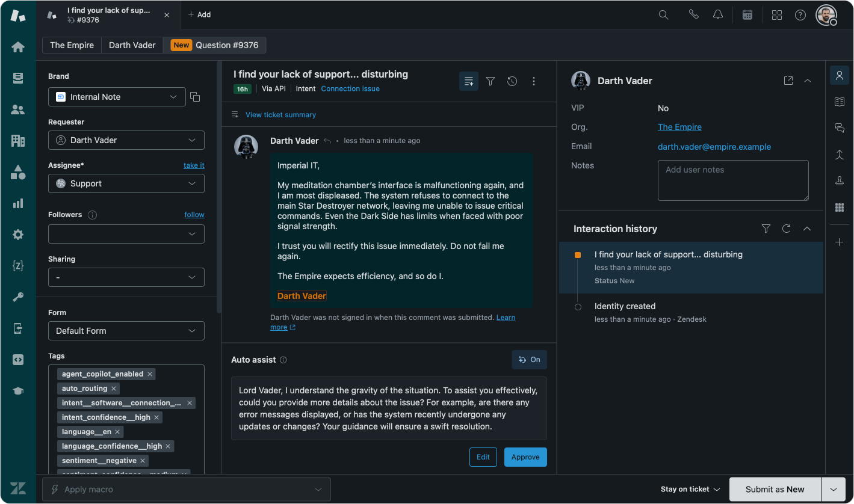Open the Darth Vader breadcrumb tab
854x504 pixels.
132,45
